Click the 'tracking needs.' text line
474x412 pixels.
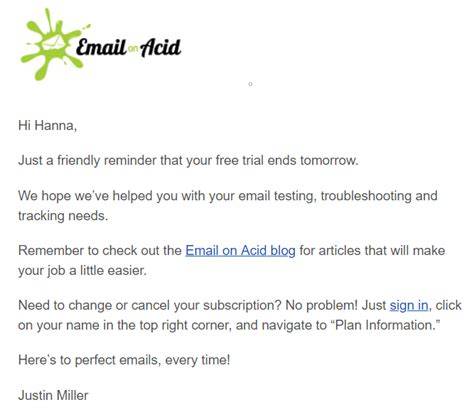(63, 216)
